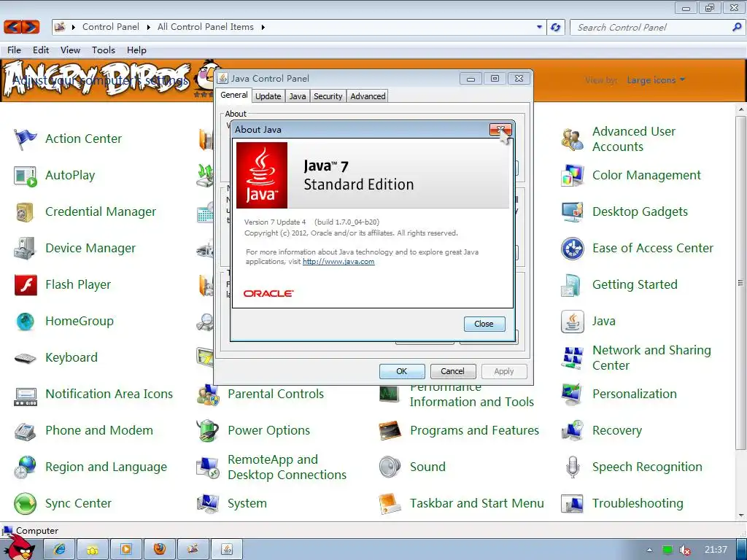Open Desktop Gadgets icon

click(572, 212)
